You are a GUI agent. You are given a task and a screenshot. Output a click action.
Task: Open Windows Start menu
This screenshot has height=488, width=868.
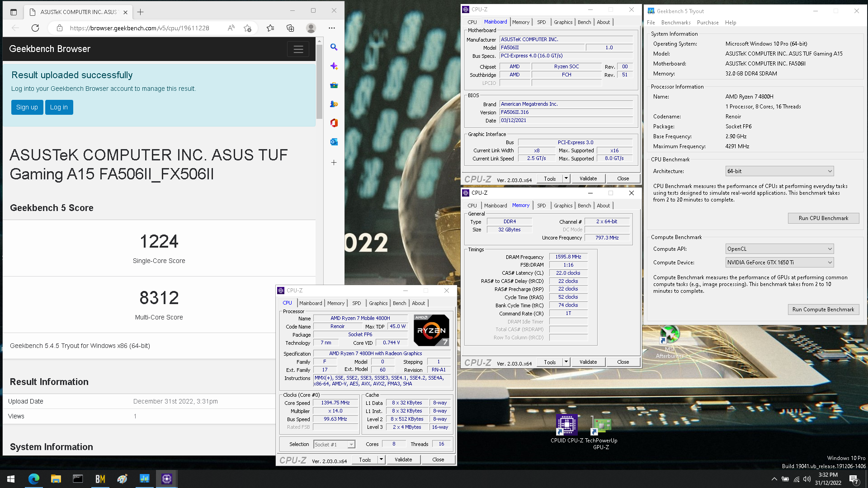point(11,479)
